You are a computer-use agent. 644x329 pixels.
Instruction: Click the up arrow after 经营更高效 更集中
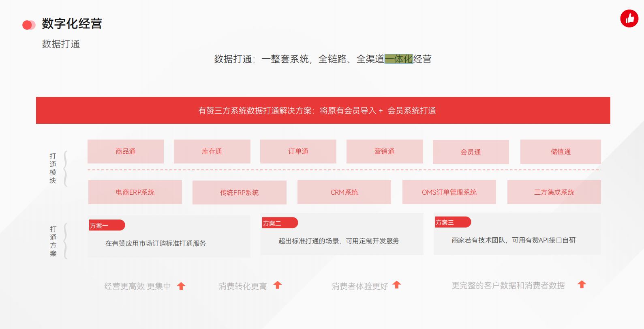[x=181, y=286]
